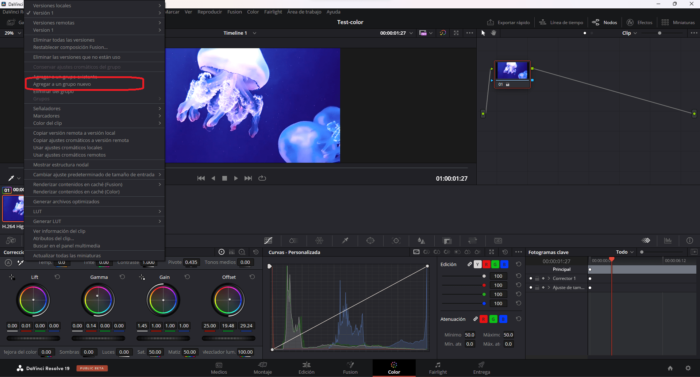Reset the Lift color wheel
This screenshot has height=377, width=700.
[x=57, y=277]
